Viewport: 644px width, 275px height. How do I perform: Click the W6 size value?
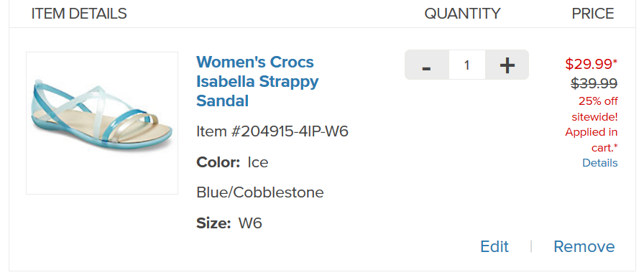tap(250, 224)
